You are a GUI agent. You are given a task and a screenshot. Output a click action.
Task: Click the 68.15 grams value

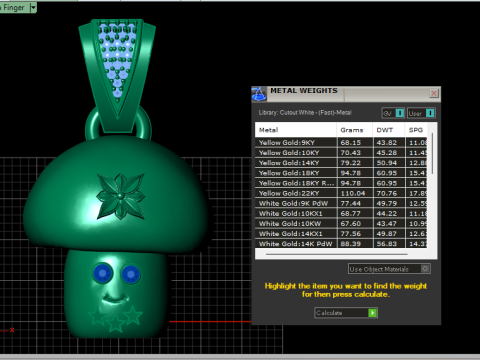pyautogui.click(x=351, y=142)
